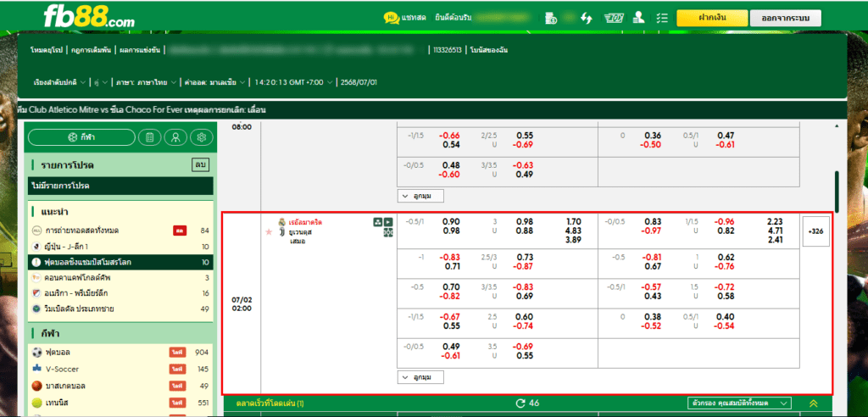Click the ไลฟ์ badge next to ฟุตบอล
The width and height of the screenshot is (868, 417).
coord(177,353)
